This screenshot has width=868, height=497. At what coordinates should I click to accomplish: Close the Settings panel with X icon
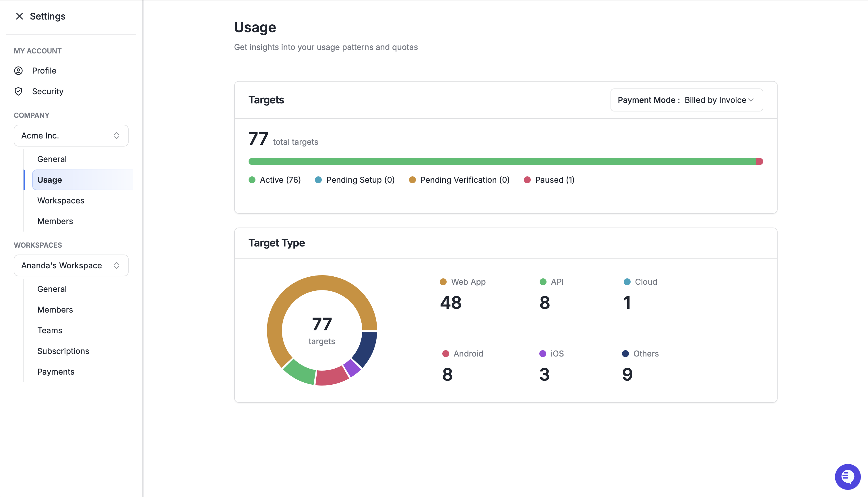coord(20,16)
